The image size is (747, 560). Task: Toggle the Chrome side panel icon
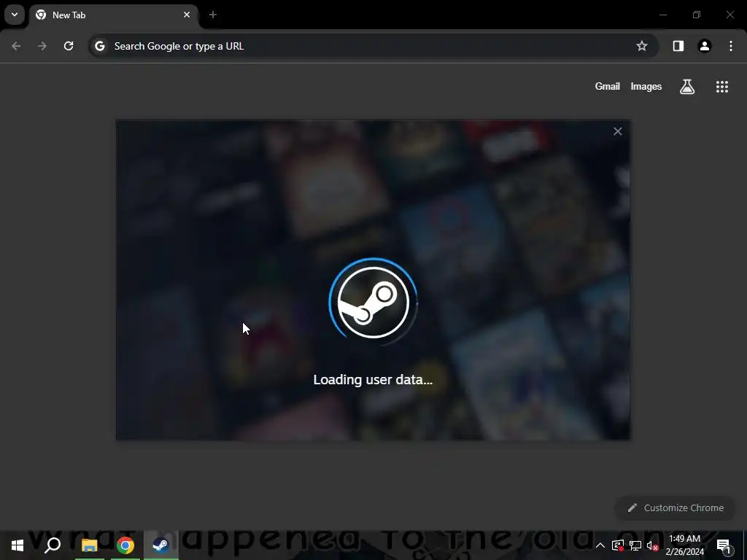point(678,46)
